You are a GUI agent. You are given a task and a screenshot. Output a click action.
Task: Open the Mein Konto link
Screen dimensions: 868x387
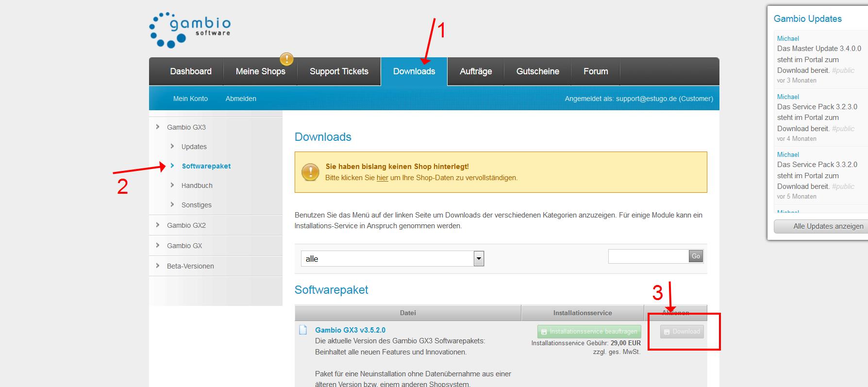pyautogui.click(x=190, y=99)
